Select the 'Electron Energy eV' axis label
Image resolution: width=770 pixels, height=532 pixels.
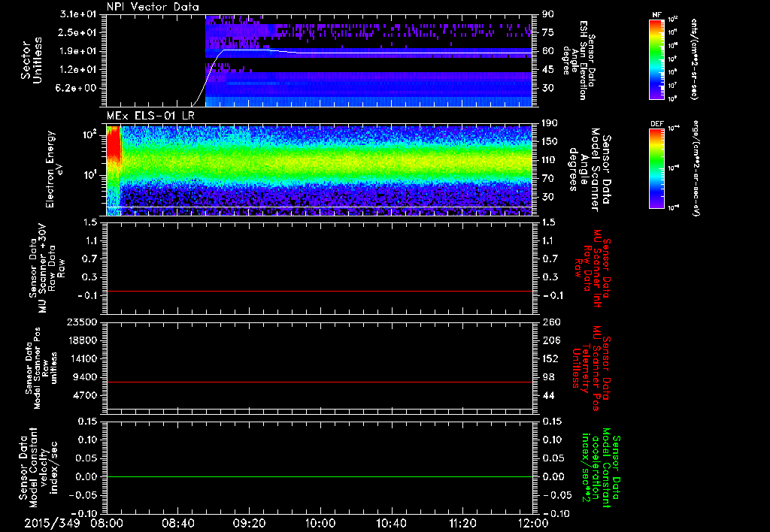coord(55,169)
